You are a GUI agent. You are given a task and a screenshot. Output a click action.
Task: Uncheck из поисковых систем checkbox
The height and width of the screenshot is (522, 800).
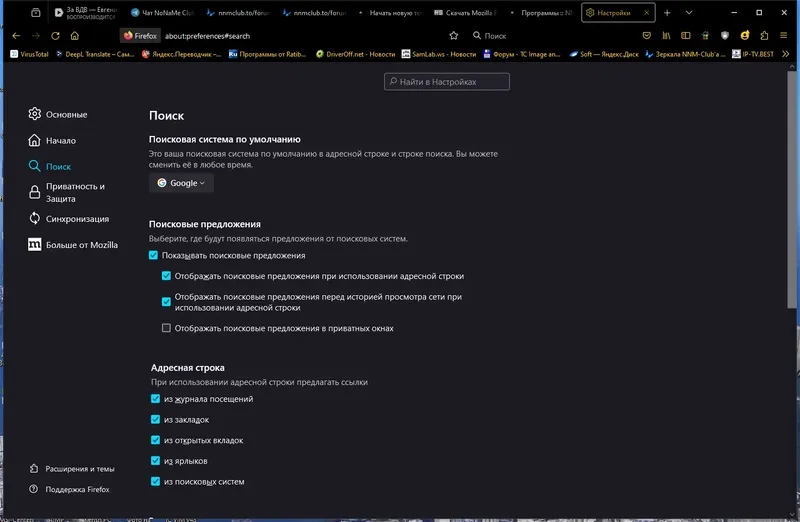tap(156, 481)
